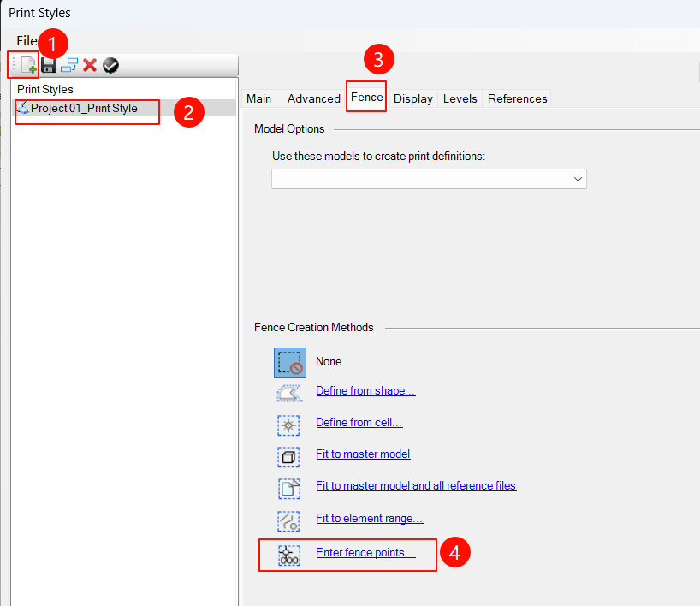This screenshot has width=700, height=606.
Task: Click the Fit to element range link
Action: tap(370, 519)
